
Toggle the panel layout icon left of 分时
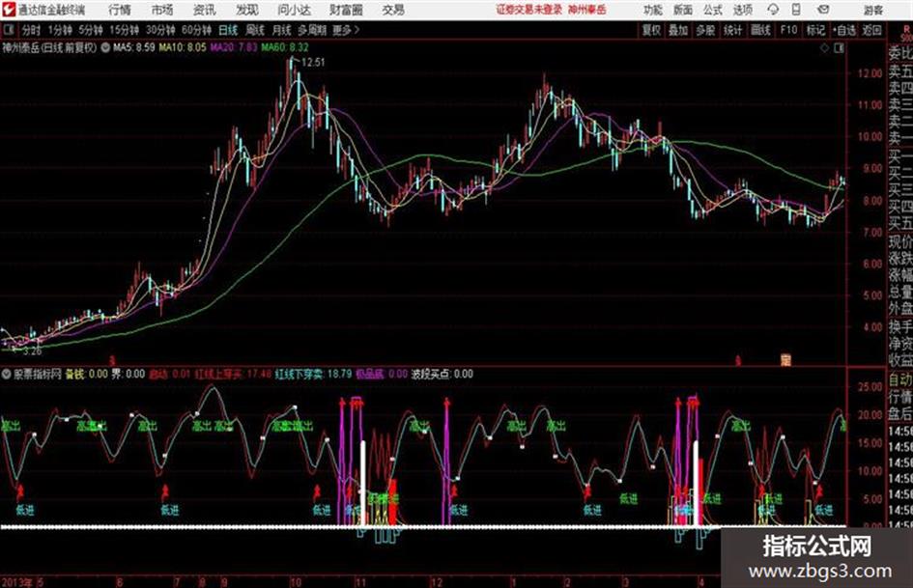tap(9, 30)
